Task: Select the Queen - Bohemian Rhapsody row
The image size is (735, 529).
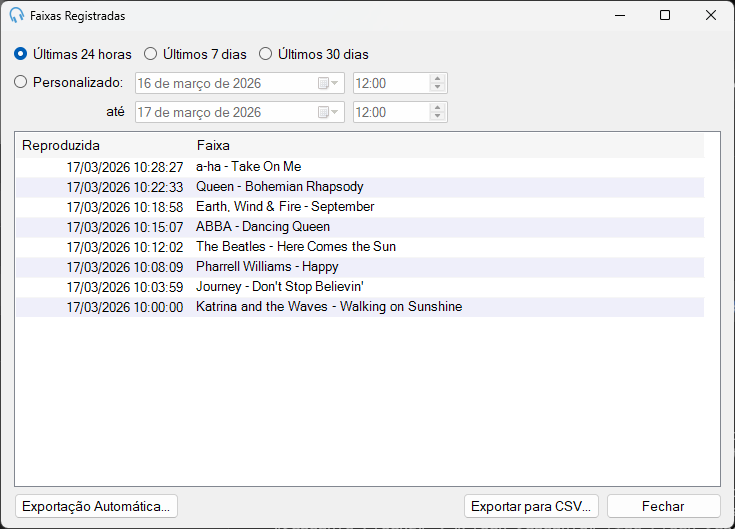Action: [360, 187]
